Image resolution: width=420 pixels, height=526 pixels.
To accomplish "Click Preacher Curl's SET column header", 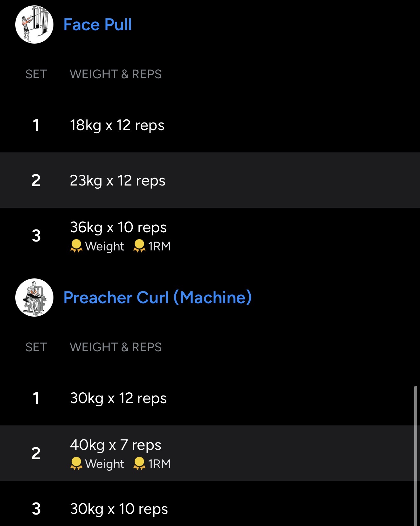I will click(36, 347).
